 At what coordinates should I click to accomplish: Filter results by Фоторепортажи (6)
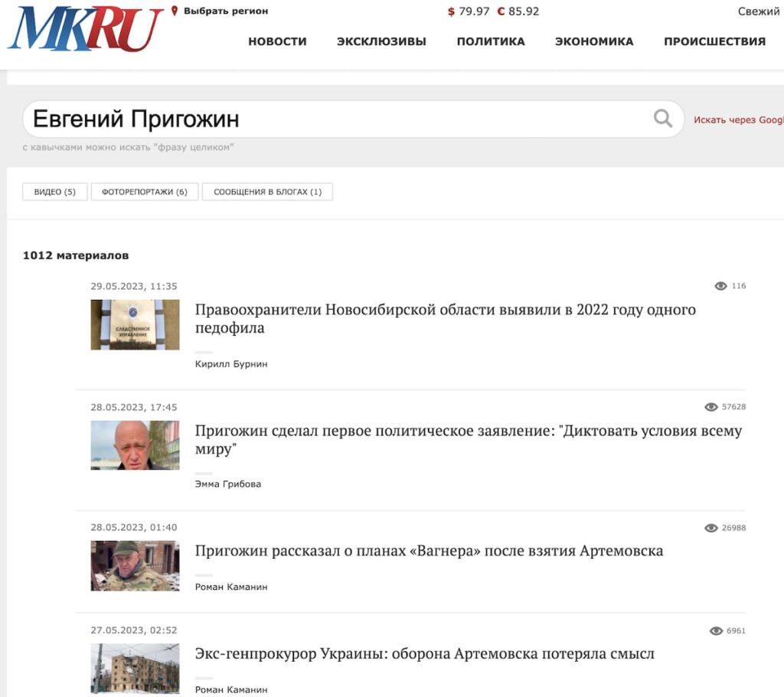pos(145,192)
